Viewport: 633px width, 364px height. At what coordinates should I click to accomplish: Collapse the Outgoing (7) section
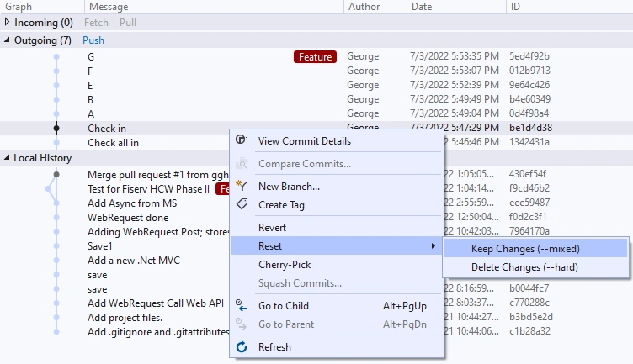(7, 40)
